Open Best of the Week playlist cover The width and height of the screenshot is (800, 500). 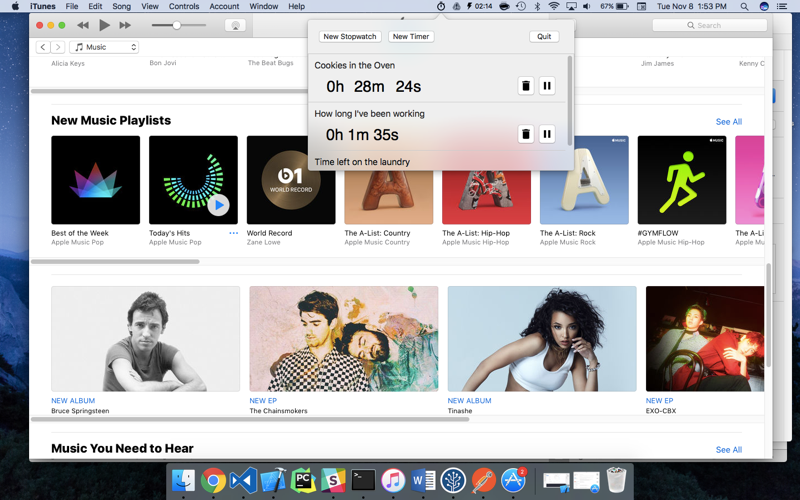(x=95, y=180)
